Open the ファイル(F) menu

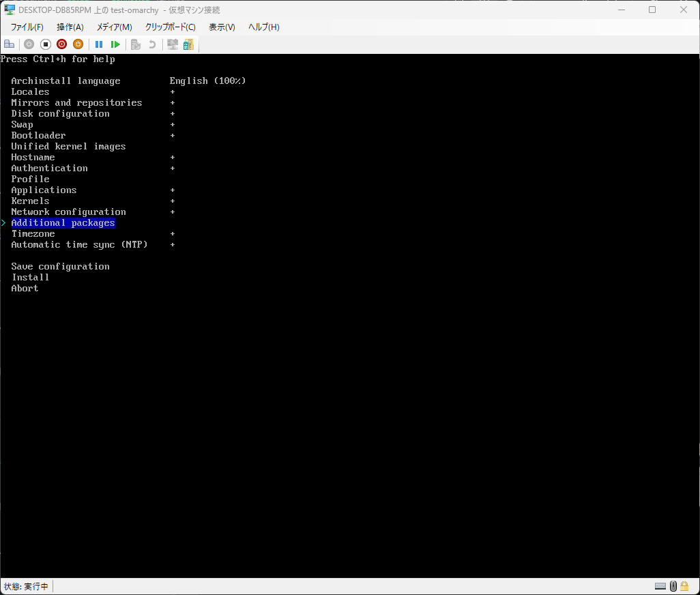tap(27, 27)
